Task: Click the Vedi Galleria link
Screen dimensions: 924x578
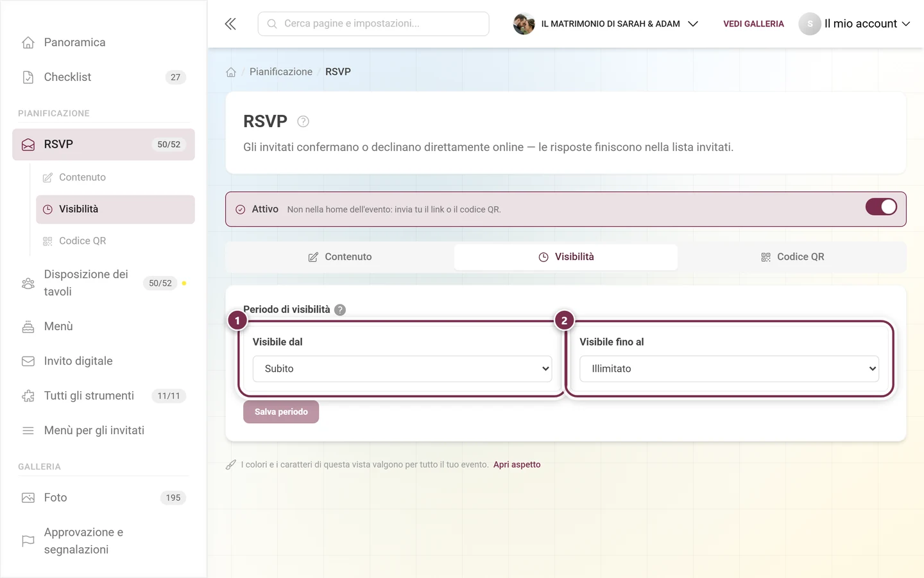Action: [753, 24]
